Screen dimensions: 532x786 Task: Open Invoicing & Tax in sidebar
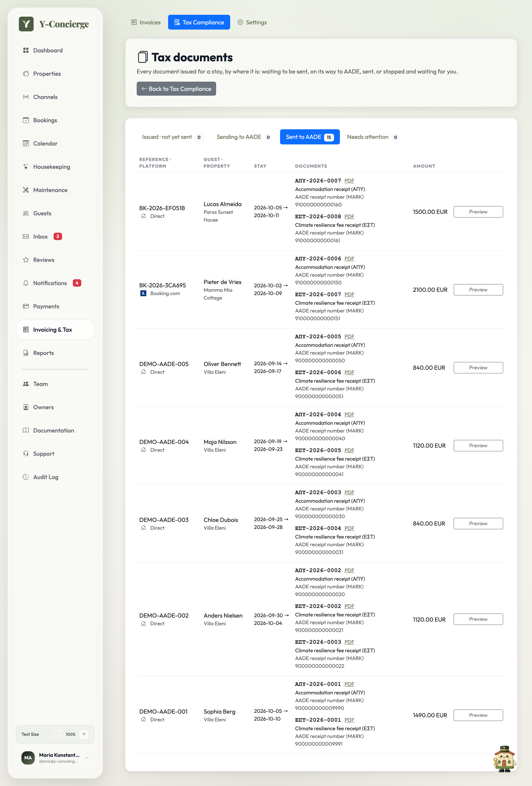pyautogui.click(x=55, y=329)
